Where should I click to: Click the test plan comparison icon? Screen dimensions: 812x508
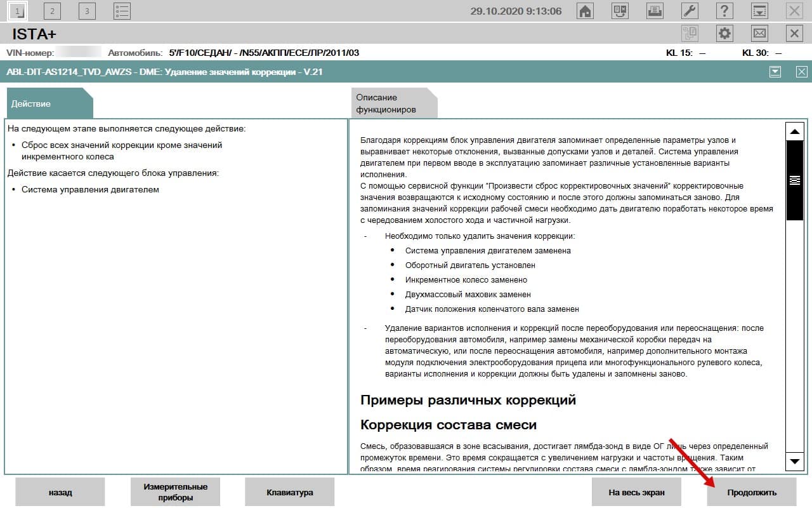(x=620, y=11)
